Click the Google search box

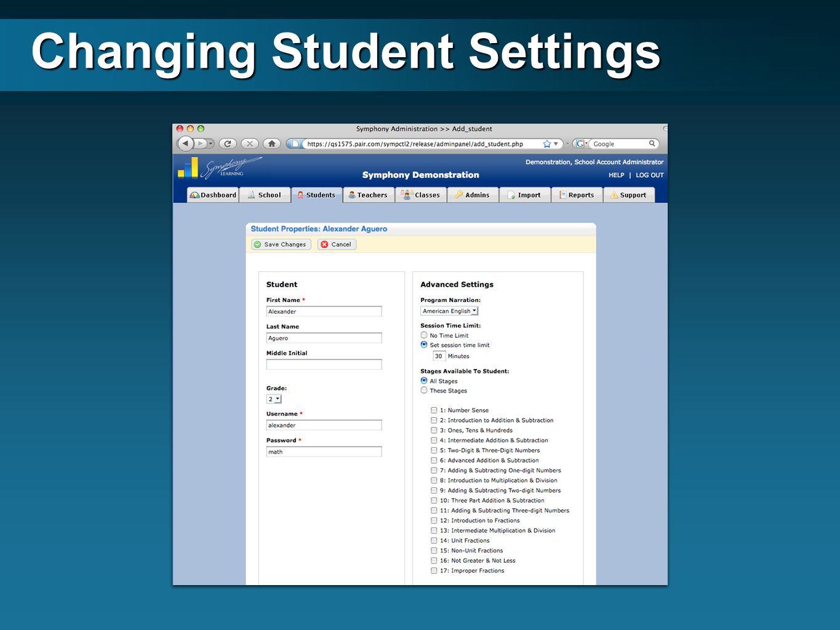[x=618, y=144]
